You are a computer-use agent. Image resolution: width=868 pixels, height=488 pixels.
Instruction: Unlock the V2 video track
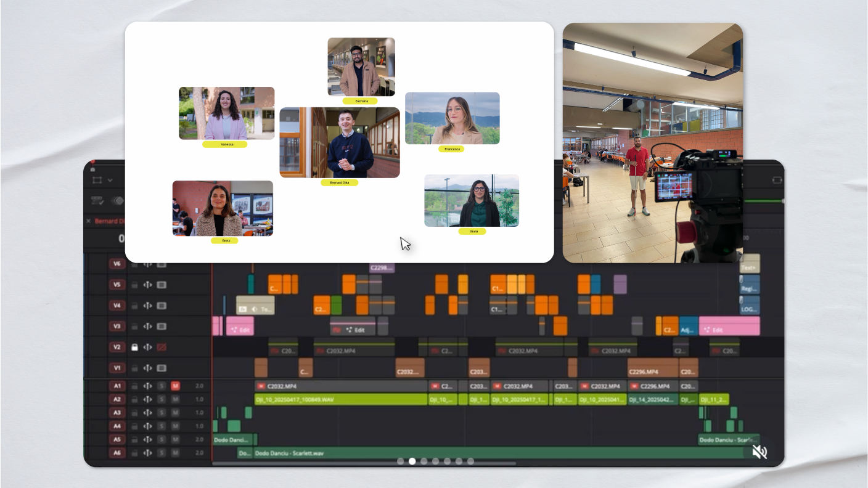click(x=134, y=348)
